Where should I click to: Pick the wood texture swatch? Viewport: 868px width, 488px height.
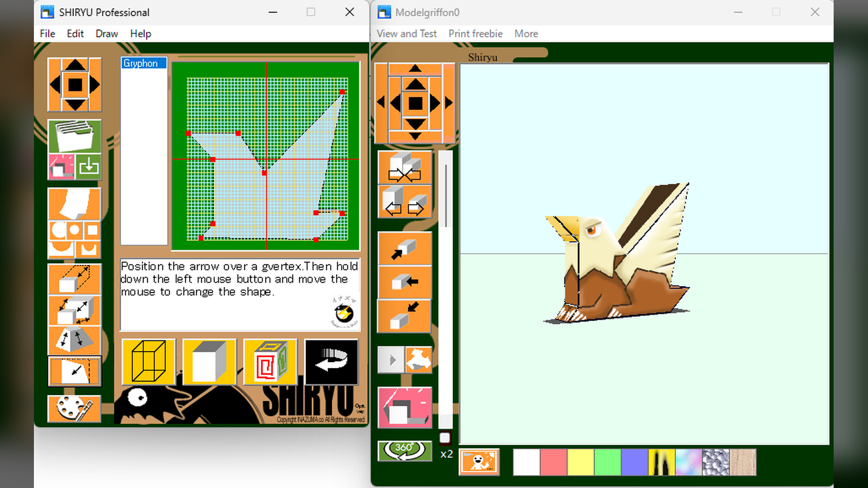coord(743,462)
